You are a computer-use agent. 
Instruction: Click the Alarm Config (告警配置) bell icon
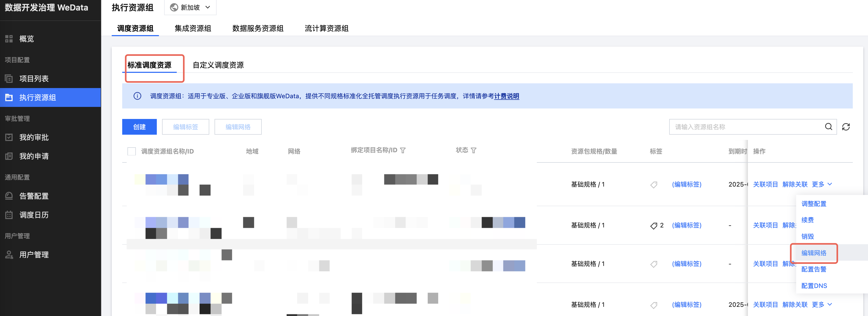coord(9,196)
